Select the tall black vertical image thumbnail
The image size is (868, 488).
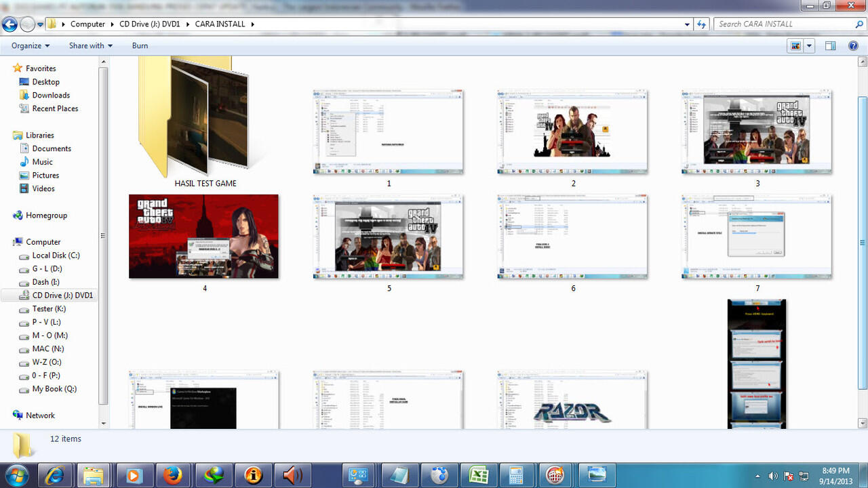point(757,364)
